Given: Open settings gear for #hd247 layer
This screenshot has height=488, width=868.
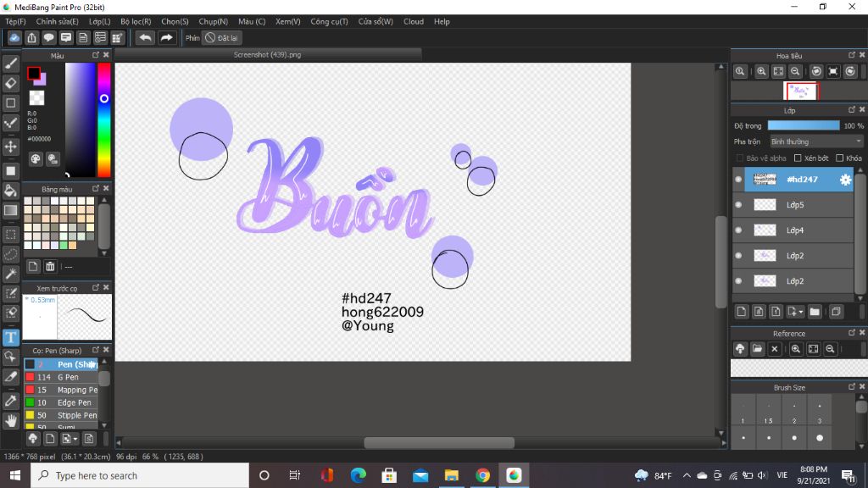Looking at the screenshot, I should (x=845, y=180).
